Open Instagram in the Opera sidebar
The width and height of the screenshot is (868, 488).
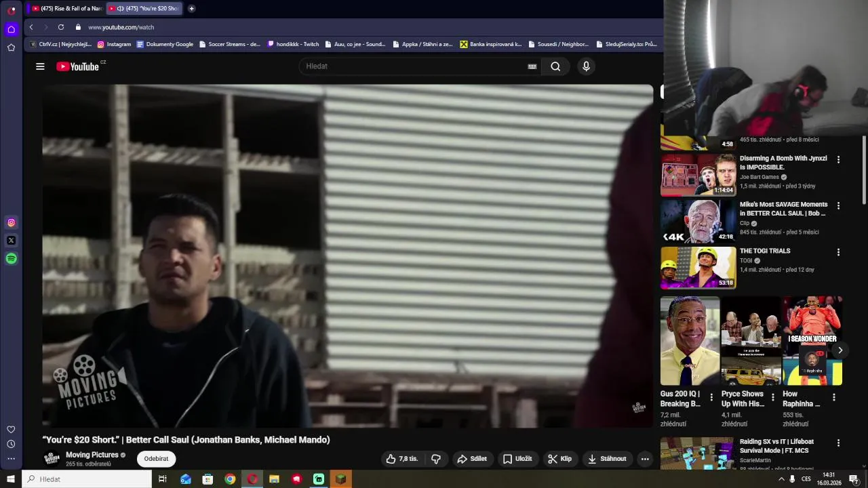pos(11,222)
